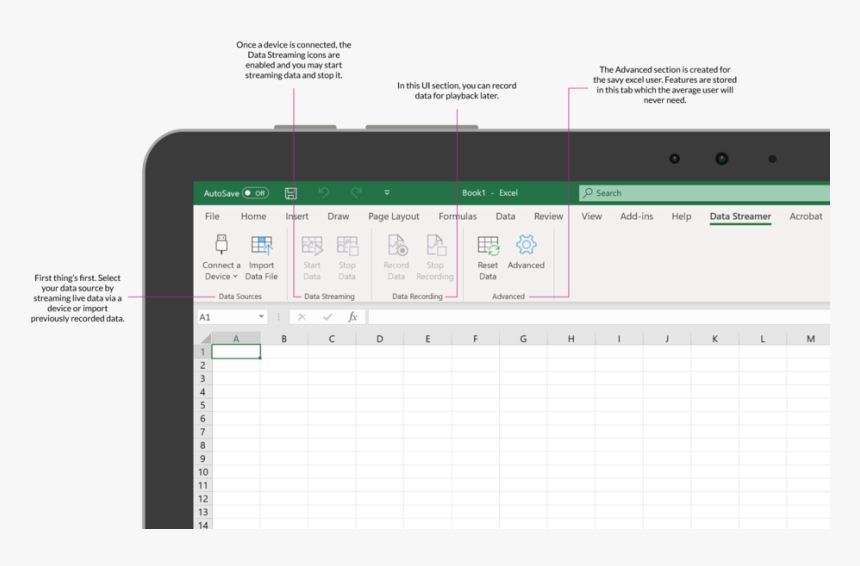Click the Record Data icon
Image resolution: width=860 pixels, height=566 pixels.
pyautogui.click(x=396, y=246)
